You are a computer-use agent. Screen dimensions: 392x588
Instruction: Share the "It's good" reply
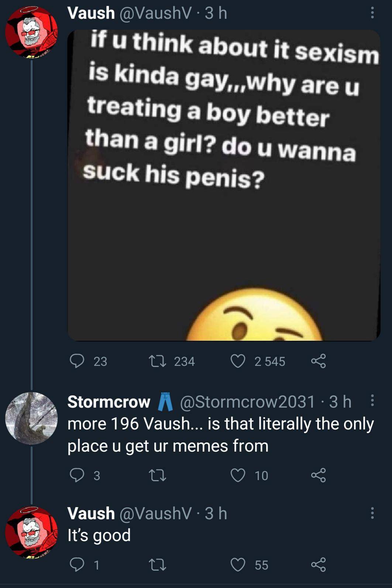point(318,565)
